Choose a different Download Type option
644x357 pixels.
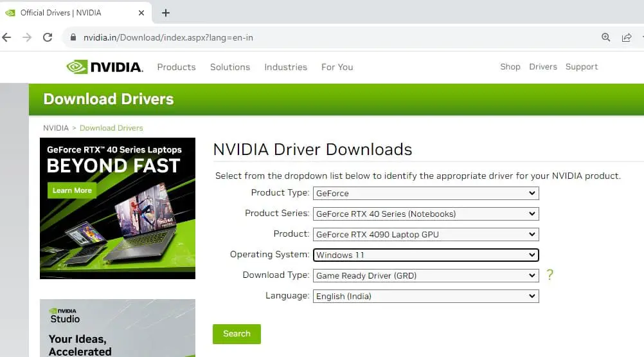[x=425, y=275]
